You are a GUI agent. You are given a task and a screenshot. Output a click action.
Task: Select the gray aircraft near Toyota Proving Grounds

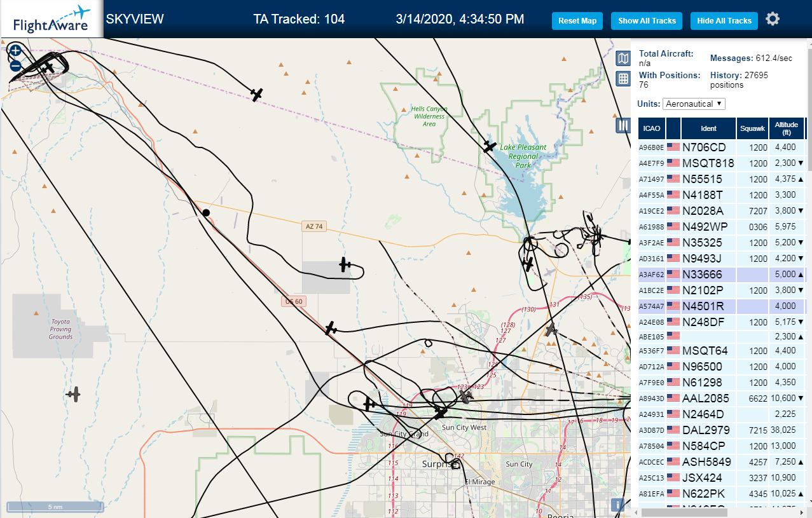point(74,394)
